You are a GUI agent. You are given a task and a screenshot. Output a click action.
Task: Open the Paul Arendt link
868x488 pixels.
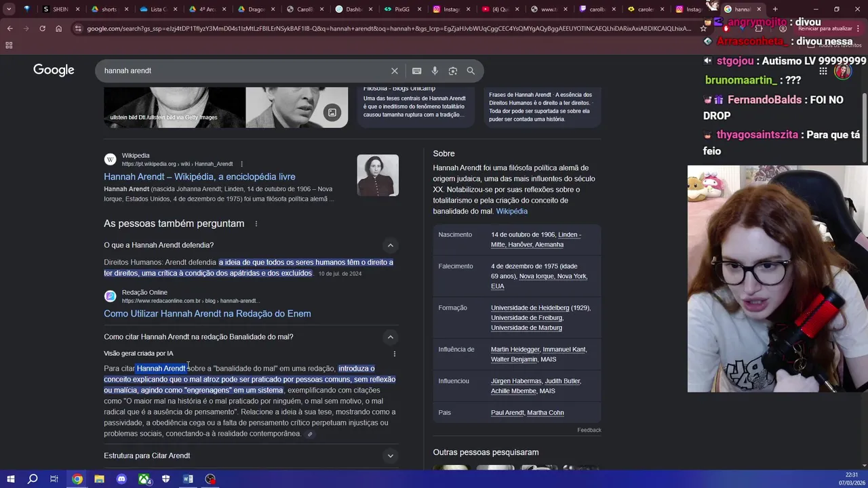[507, 413]
